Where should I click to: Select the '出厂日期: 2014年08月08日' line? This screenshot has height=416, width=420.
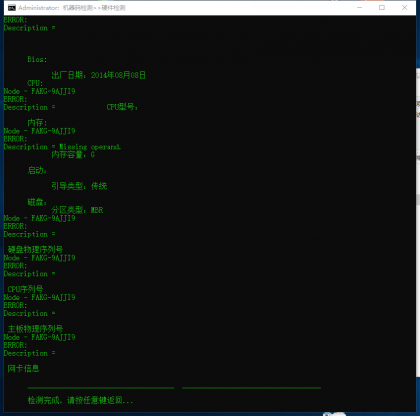tap(98, 75)
